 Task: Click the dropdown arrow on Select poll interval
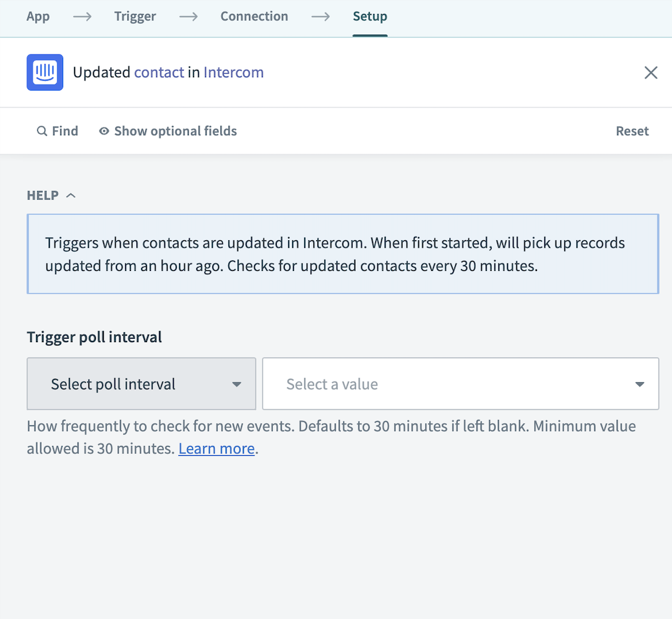click(237, 384)
